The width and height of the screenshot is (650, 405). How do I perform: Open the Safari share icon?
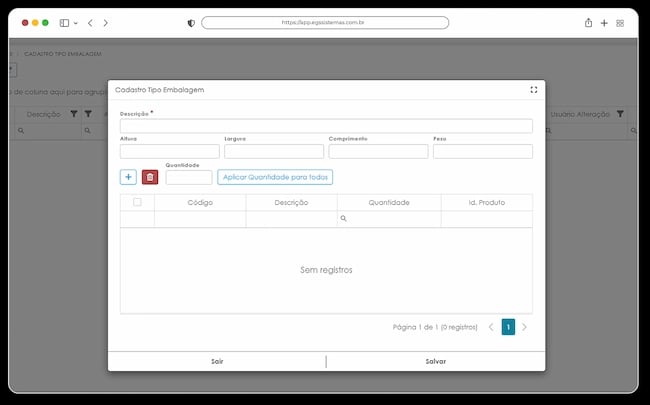pos(588,23)
